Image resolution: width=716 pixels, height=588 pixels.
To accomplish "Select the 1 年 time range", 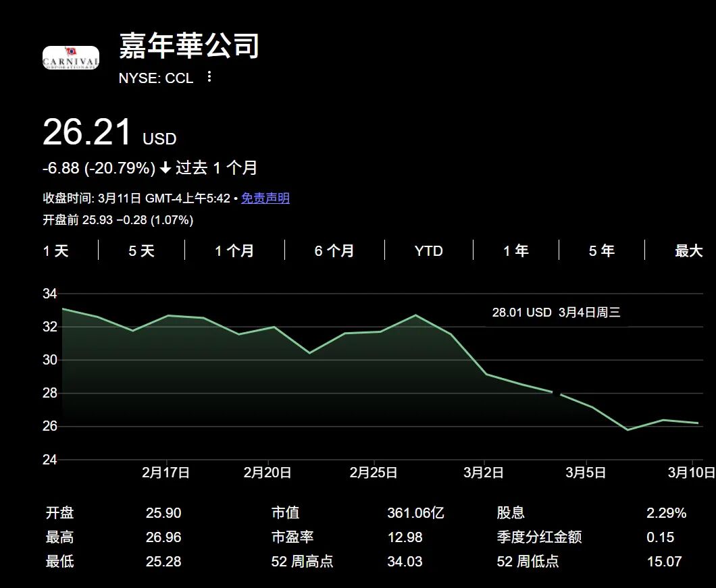I will 515,251.
